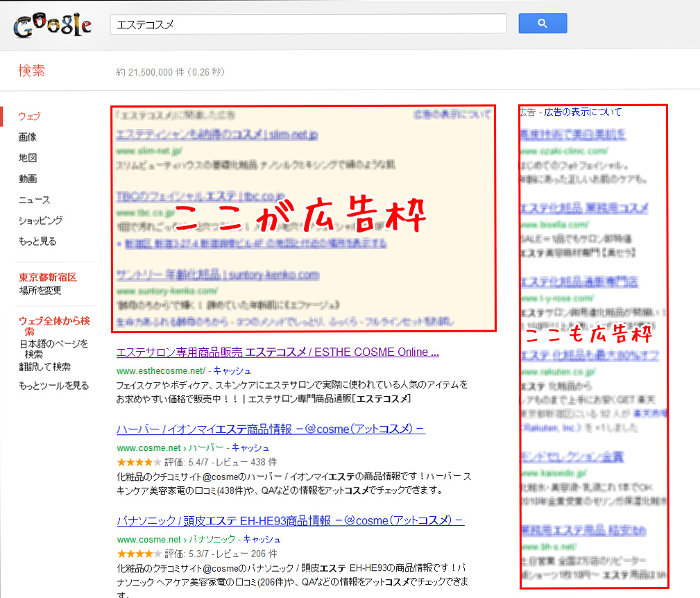Select the ウェブ search category
Viewport: 700px width, 598px height.
click(x=29, y=116)
